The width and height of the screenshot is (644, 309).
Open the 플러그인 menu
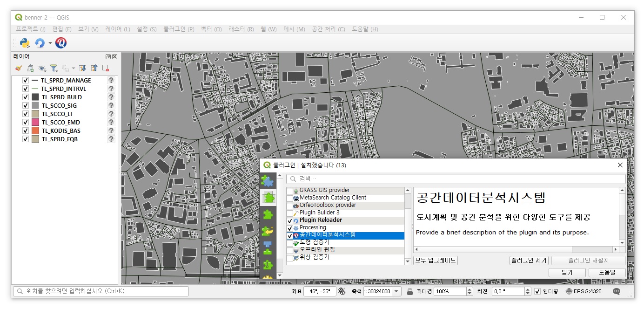click(x=179, y=29)
